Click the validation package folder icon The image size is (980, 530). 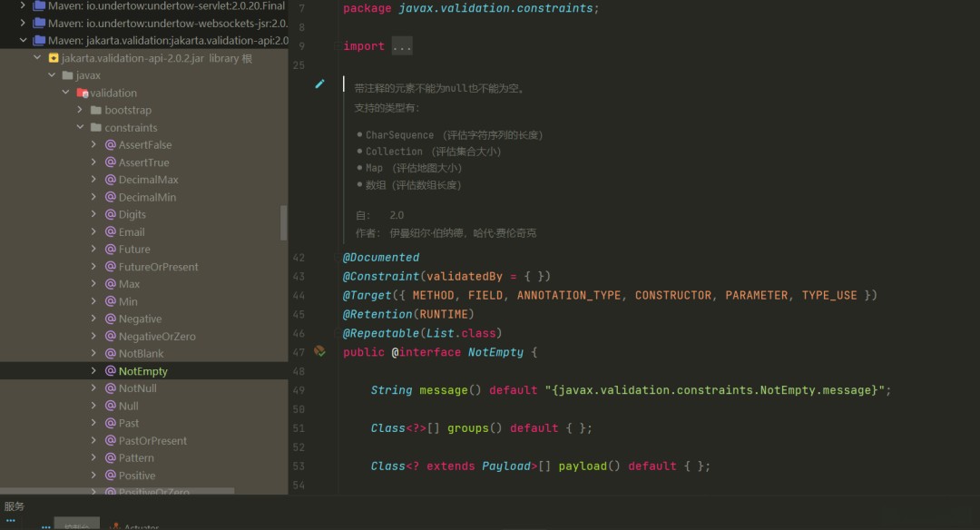click(82, 93)
